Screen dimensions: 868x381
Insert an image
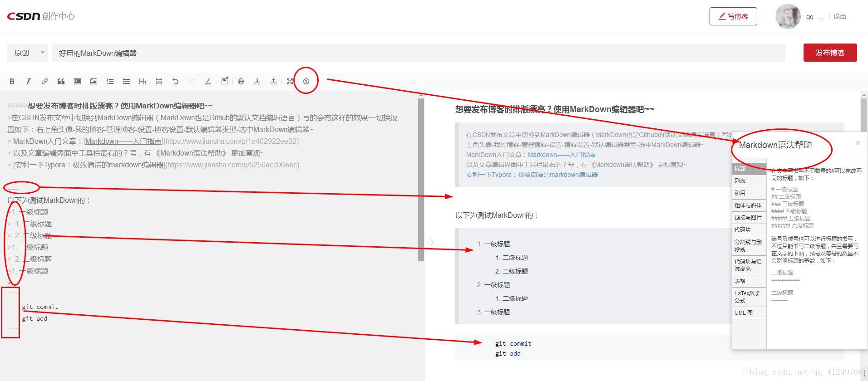coord(94,82)
